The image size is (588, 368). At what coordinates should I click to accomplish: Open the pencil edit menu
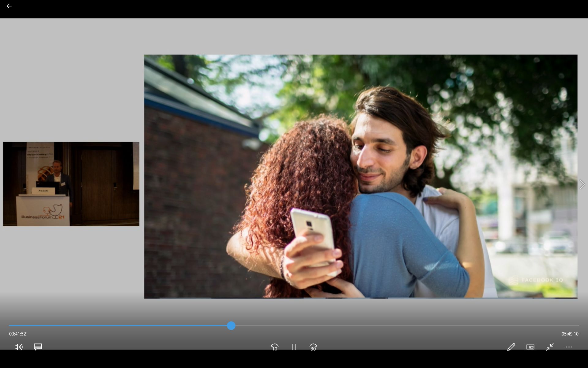tap(511, 347)
